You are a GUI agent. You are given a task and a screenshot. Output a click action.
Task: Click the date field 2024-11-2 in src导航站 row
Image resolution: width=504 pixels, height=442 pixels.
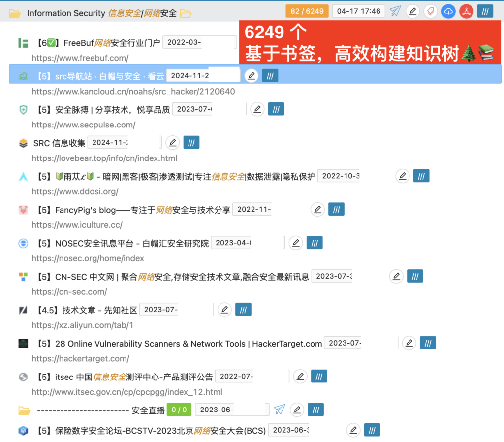(x=203, y=76)
